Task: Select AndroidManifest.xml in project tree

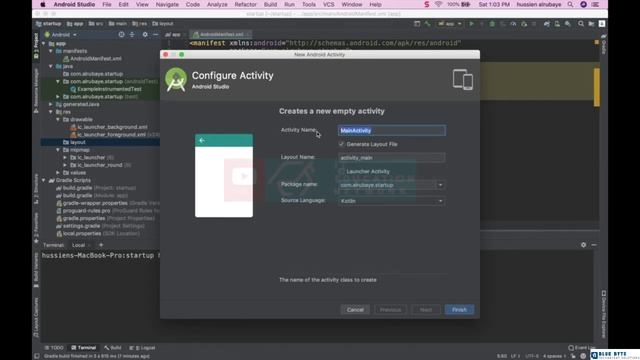Action: click(x=92, y=58)
